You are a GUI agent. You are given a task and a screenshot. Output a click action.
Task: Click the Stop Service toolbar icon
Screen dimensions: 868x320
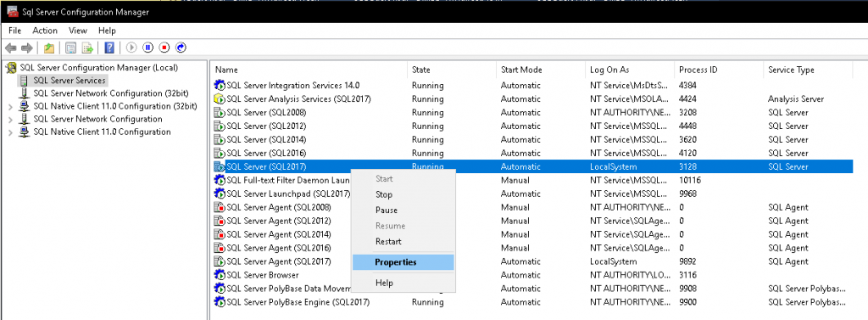(x=164, y=48)
